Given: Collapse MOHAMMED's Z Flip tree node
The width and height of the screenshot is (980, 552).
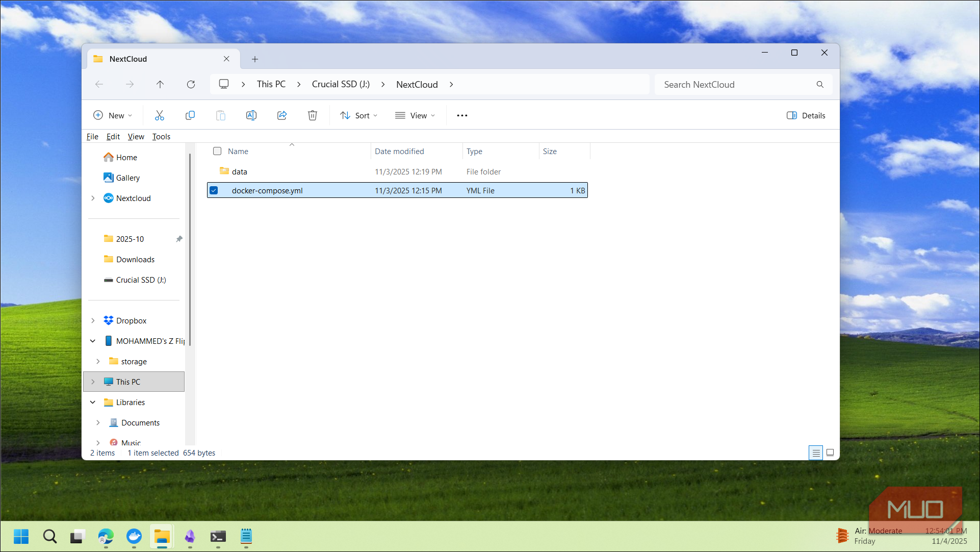Looking at the screenshot, I should (93, 341).
